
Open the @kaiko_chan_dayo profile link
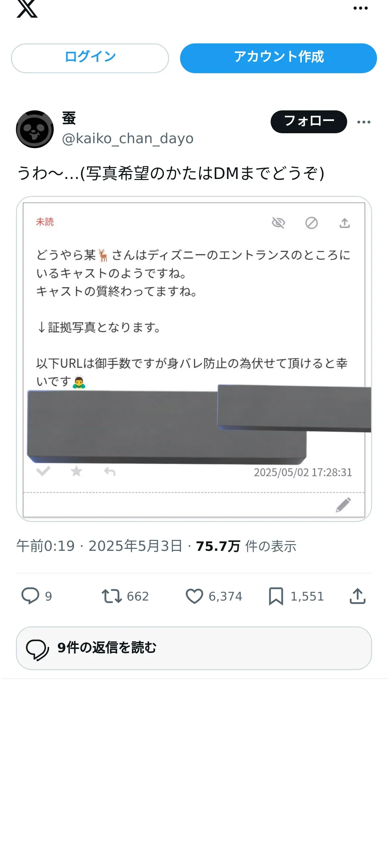tap(128, 139)
